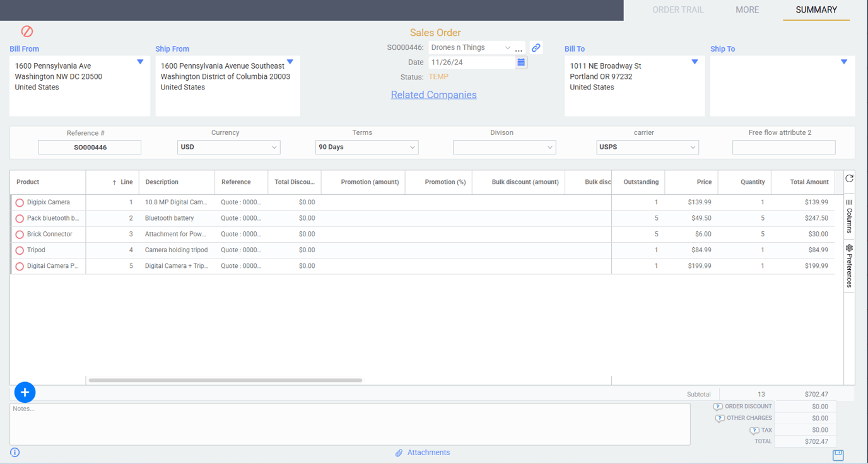The height and width of the screenshot is (464, 868).
Task: Select the Tripod row circle
Action: (x=20, y=250)
